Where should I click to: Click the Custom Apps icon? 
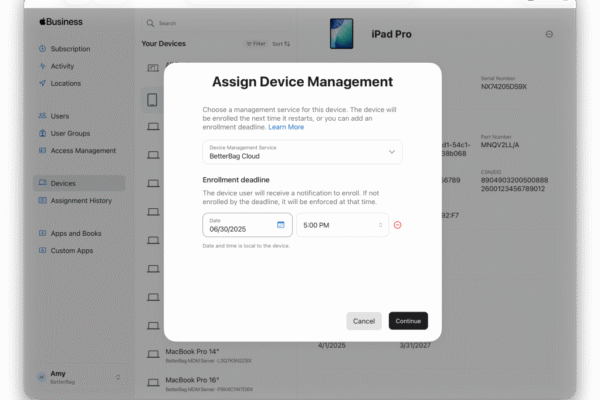coord(42,250)
